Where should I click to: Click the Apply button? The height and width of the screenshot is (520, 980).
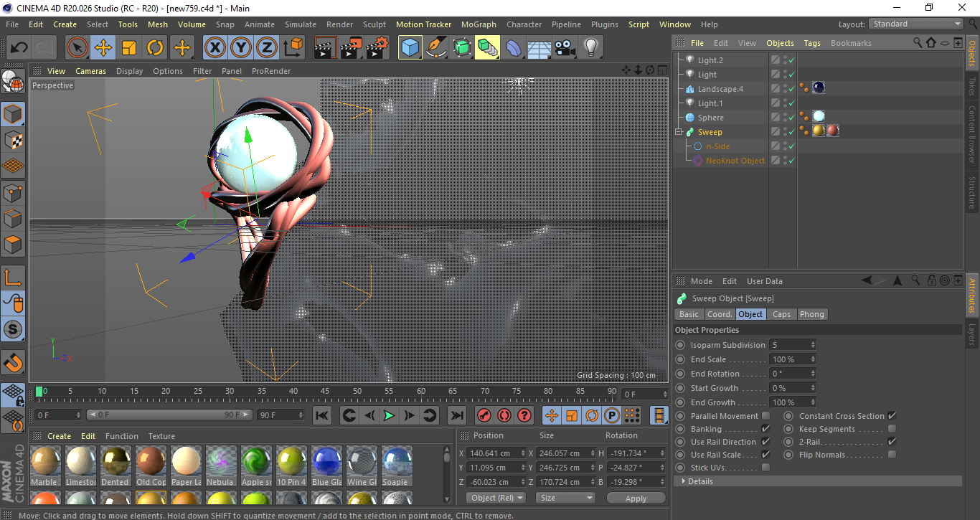point(636,498)
